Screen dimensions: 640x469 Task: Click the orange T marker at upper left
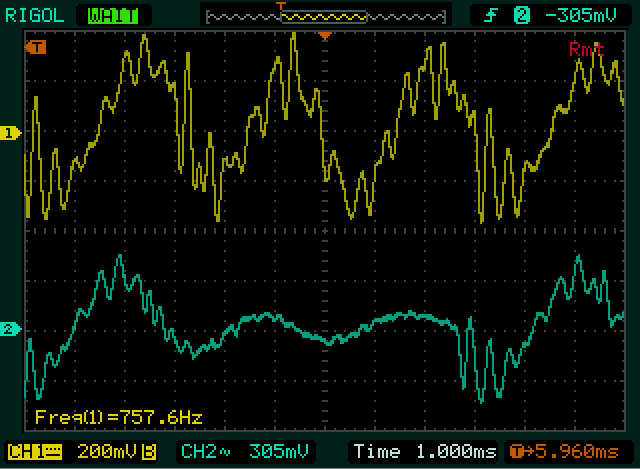pos(38,47)
